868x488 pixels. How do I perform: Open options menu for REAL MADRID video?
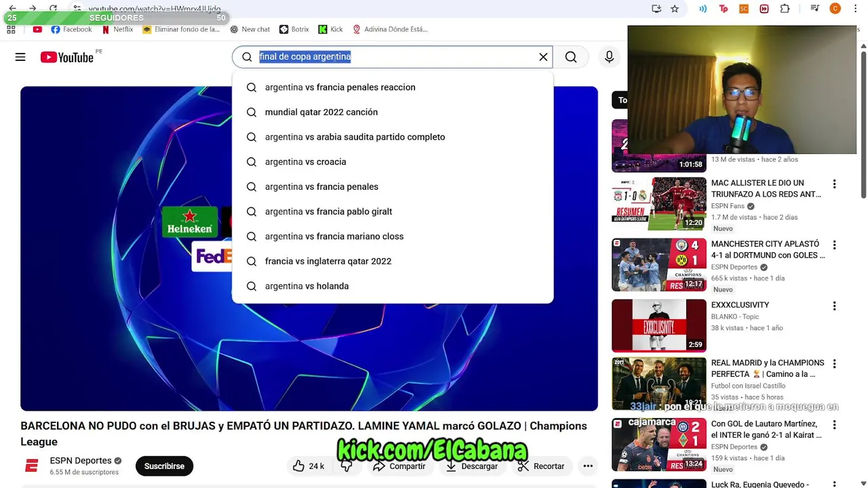835,365
